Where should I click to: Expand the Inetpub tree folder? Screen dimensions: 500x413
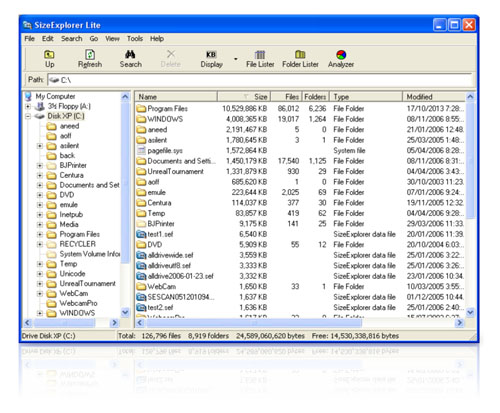(x=40, y=215)
